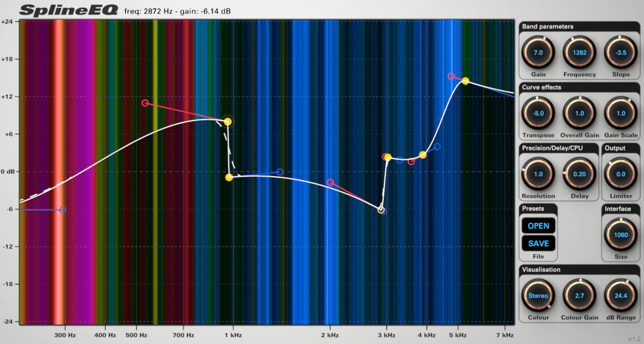Click the Colour knob set to Stereo

[538, 295]
